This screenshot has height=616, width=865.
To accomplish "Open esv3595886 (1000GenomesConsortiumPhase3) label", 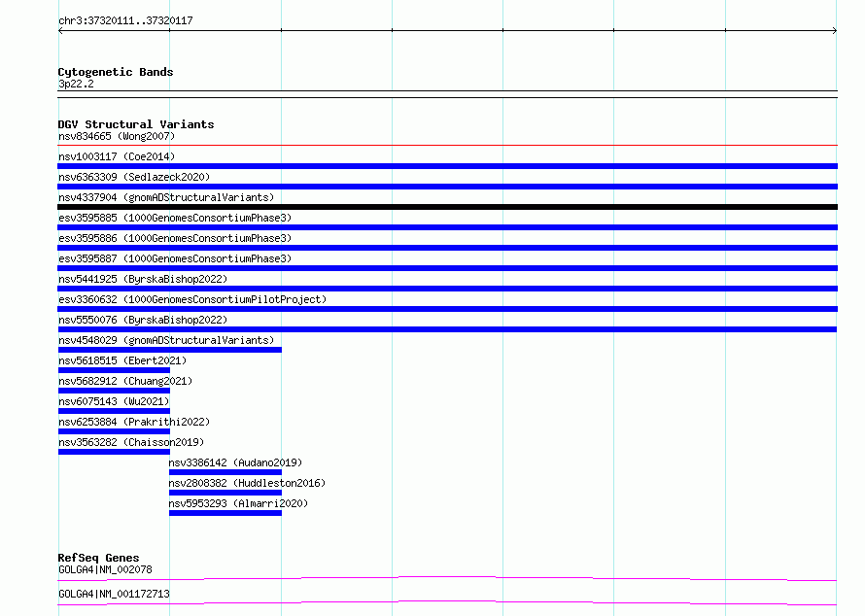I will click(175, 238).
